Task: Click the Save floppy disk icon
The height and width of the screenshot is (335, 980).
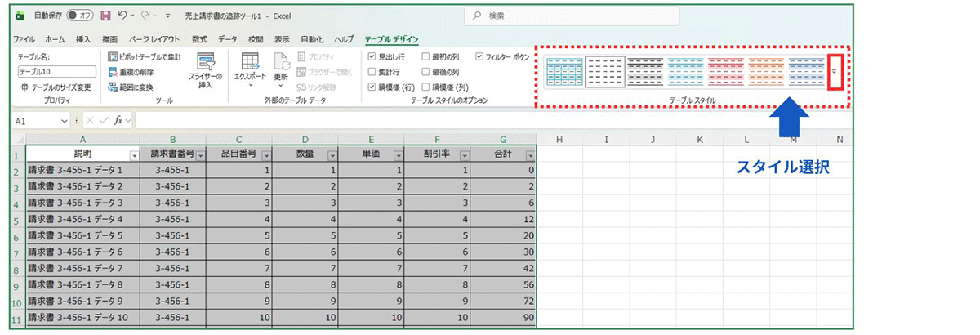Action: click(x=105, y=15)
